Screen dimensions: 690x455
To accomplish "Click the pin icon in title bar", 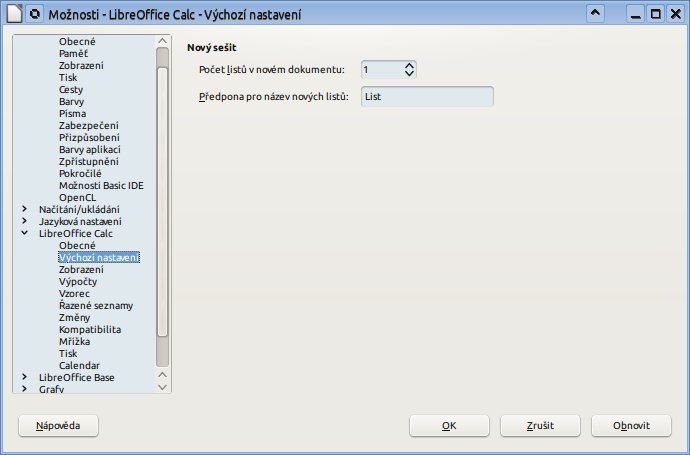I will click(x=34, y=14).
